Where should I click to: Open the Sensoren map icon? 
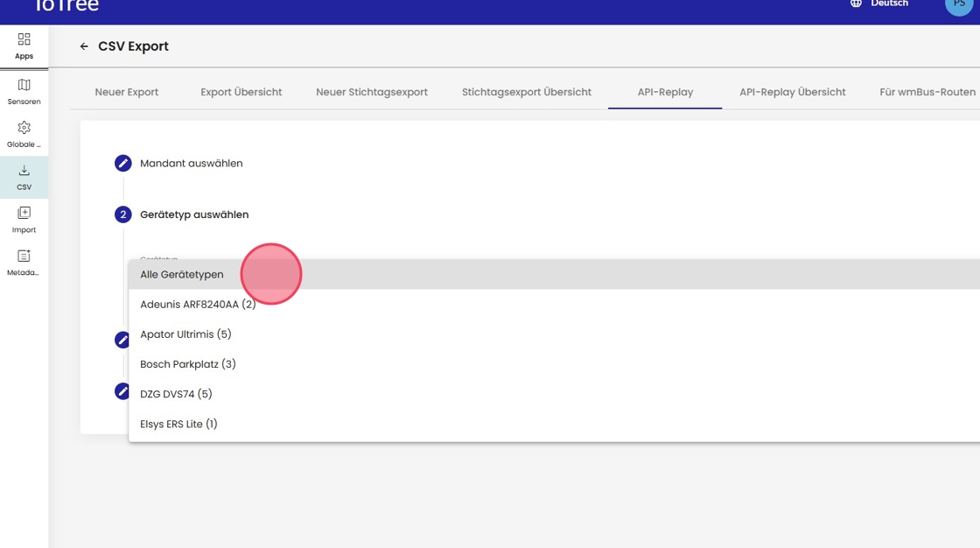click(x=24, y=86)
